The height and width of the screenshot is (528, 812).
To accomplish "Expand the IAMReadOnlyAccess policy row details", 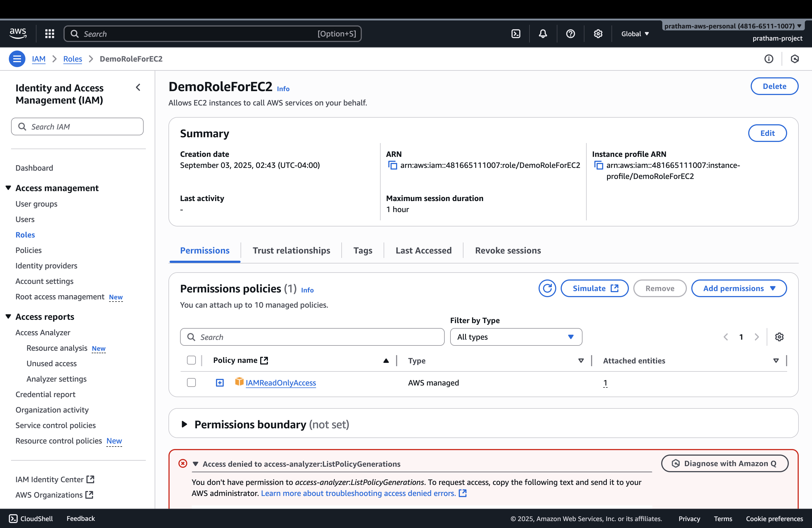I will tap(220, 383).
